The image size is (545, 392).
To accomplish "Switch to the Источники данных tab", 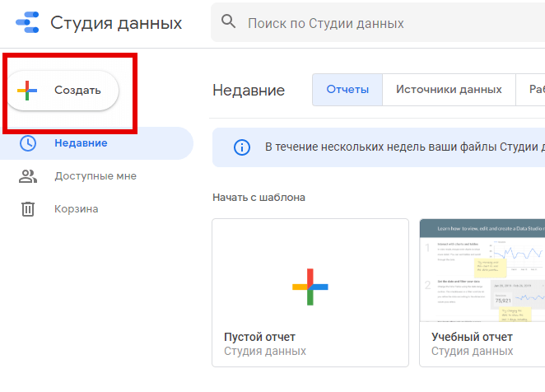I will pos(449,90).
